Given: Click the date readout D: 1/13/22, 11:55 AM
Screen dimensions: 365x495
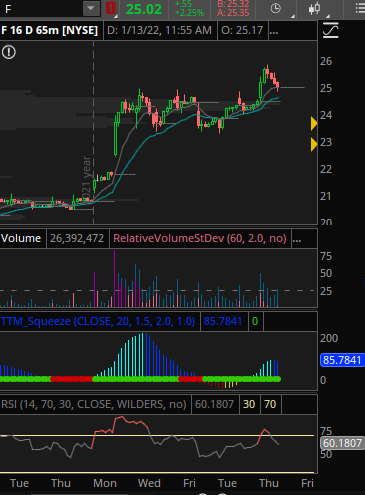Looking at the screenshot, I should coord(159,30).
